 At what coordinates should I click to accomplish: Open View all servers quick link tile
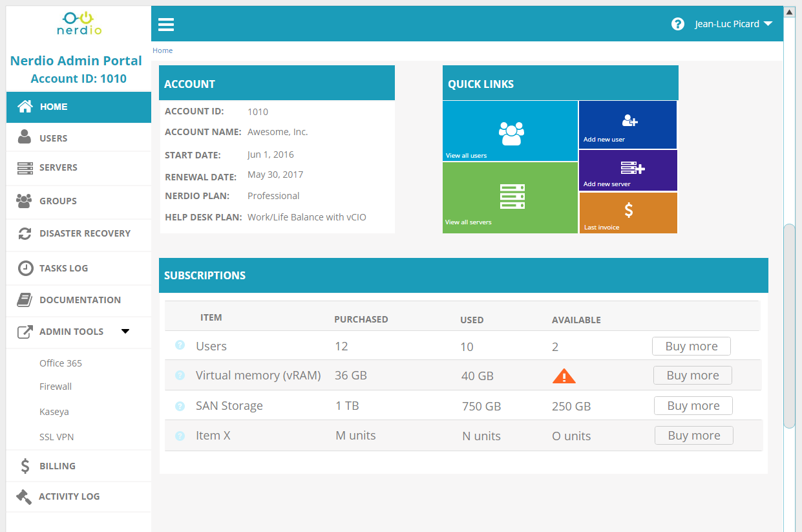coord(510,198)
